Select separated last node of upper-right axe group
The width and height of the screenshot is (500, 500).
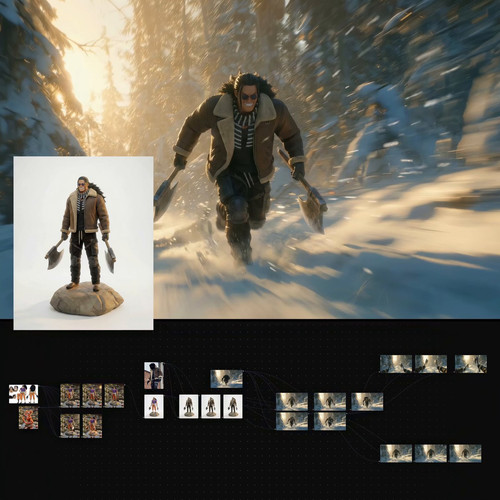(471, 364)
